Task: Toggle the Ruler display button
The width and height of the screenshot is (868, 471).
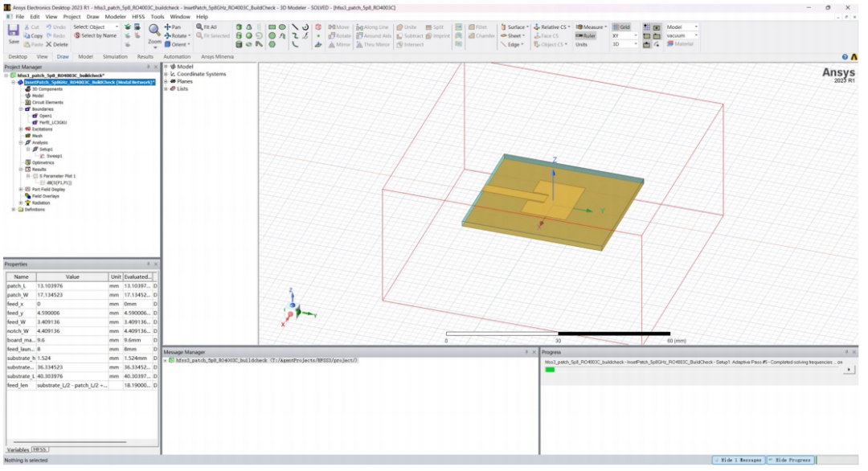Action: [x=585, y=35]
